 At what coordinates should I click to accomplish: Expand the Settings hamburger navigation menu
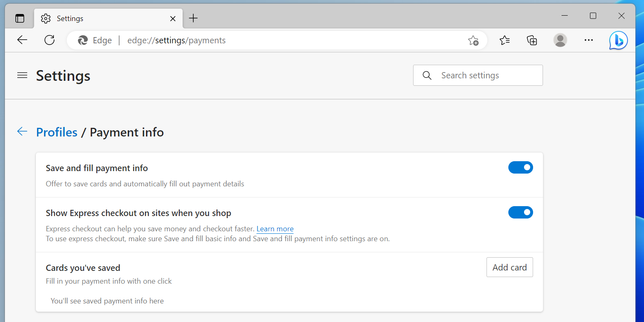click(x=22, y=75)
